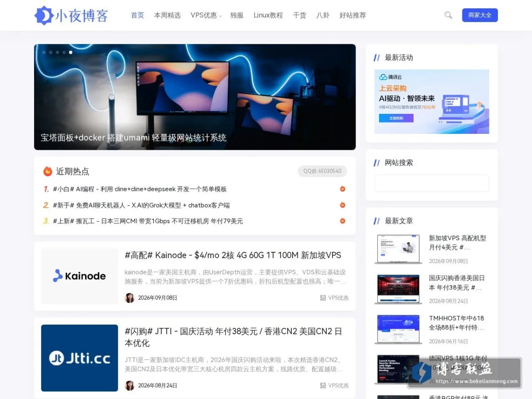Open the #闪购# JTTI 国庆活动 post title
This screenshot has width=532, height=399.
click(x=233, y=337)
